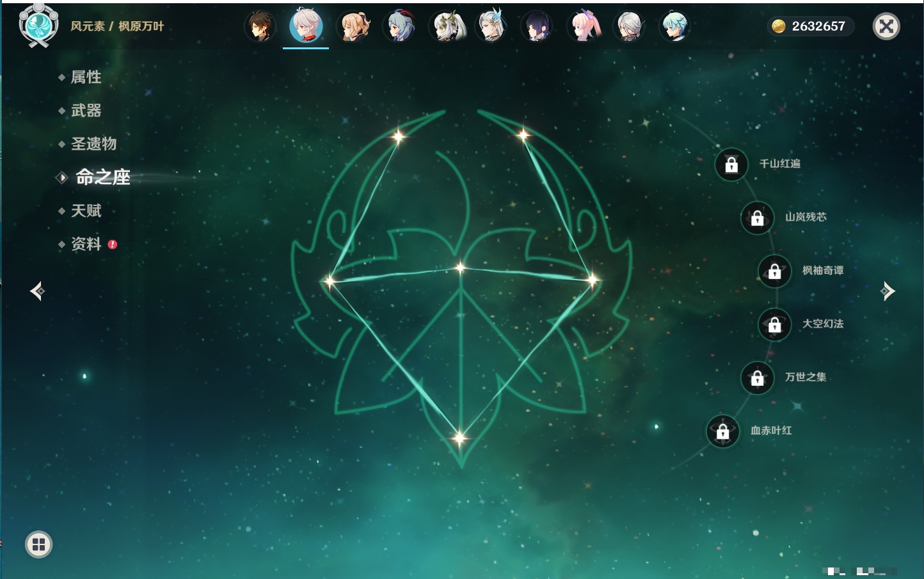Select the locked 大空幻法 constellation
The height and width of the screenshot is (579, 924).
click(775, 324)
